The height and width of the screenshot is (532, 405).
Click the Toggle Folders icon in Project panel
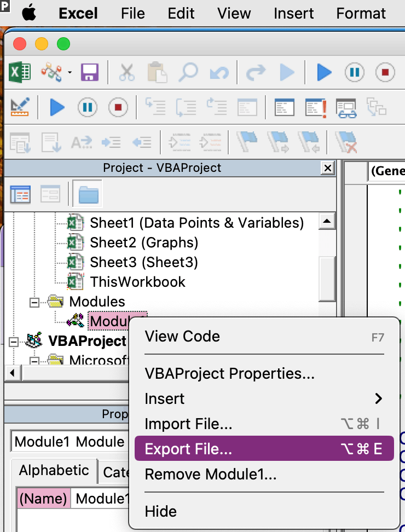(88, 194)
